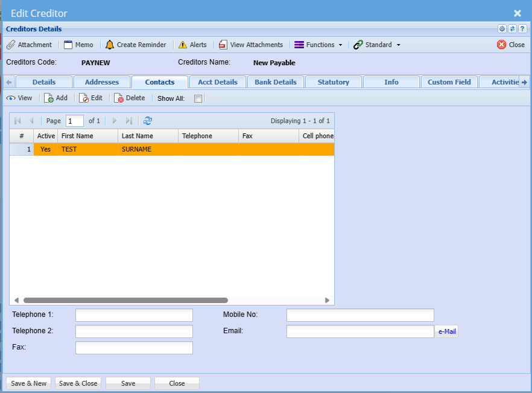
Task: Open the Statutory tab
Action: 333,82
